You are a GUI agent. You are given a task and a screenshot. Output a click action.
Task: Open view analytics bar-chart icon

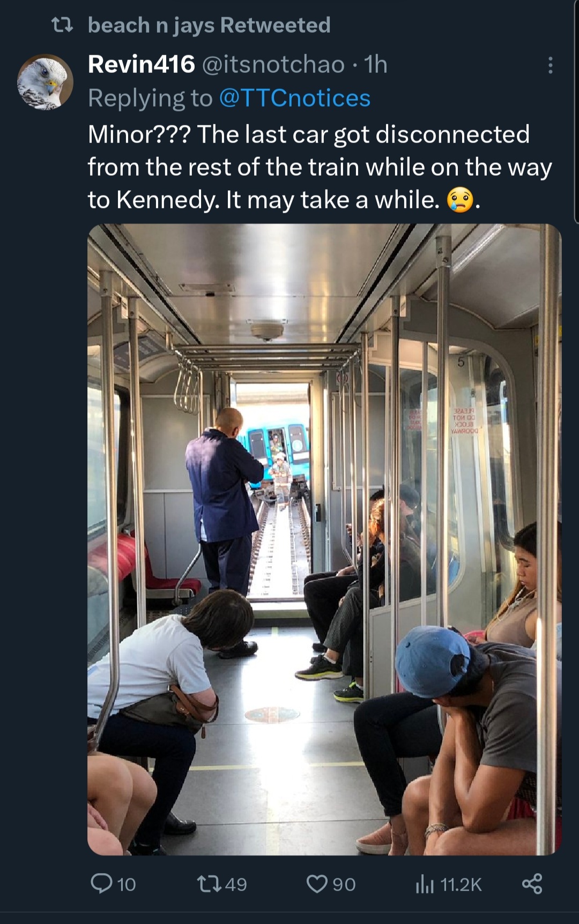click(x=424, y=884)
